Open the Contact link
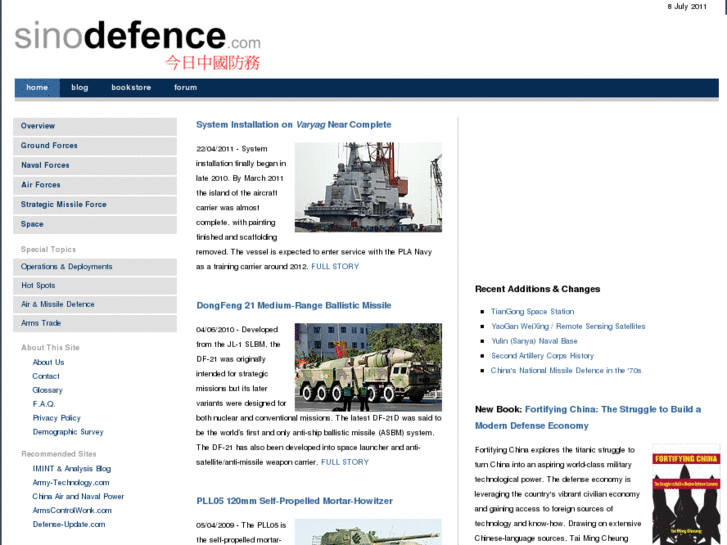The width and height of the screenshot is (727, 545). tap(46, 376)
